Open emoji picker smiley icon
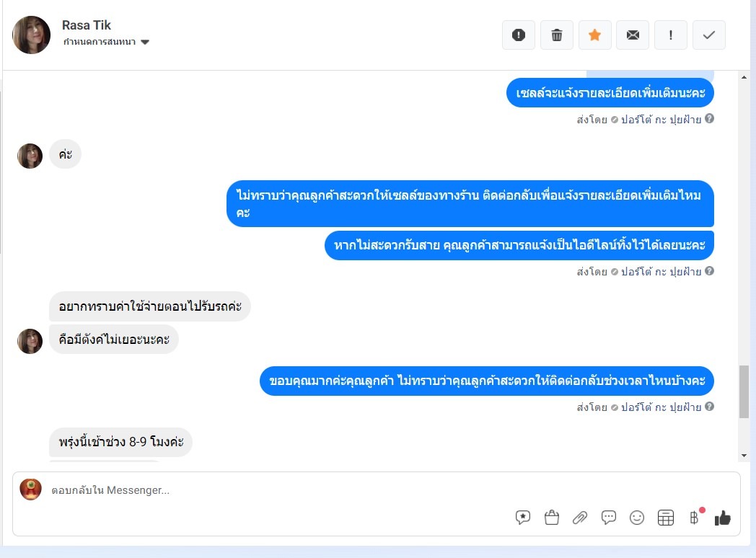 pos(637,518)
